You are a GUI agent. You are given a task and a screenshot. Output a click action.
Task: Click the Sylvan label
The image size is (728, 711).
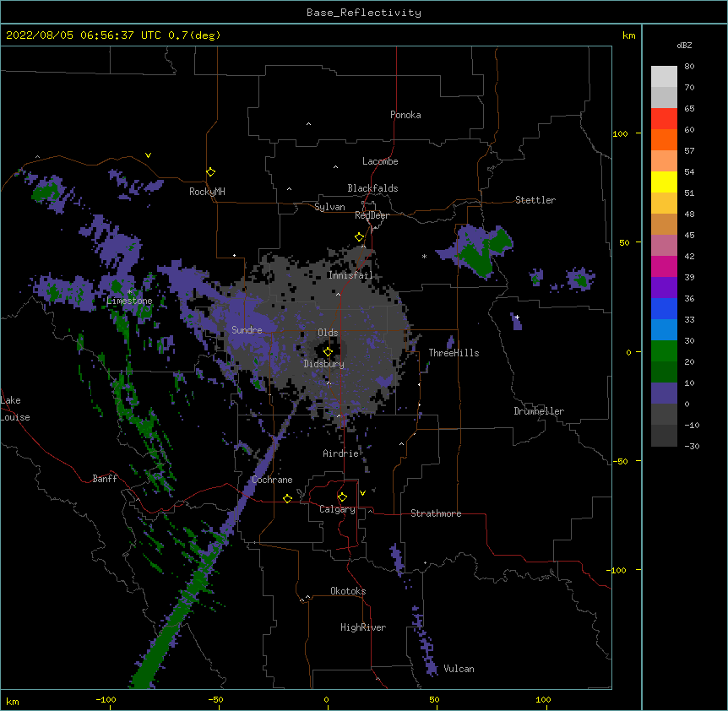click(329, 207)
